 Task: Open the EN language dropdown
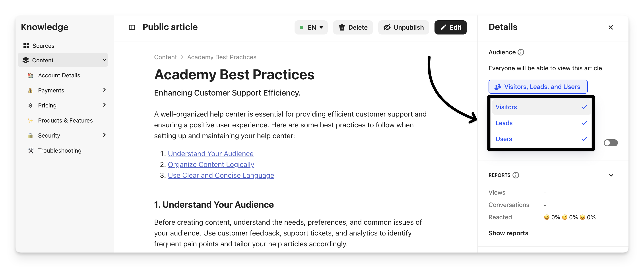(311, 27)
